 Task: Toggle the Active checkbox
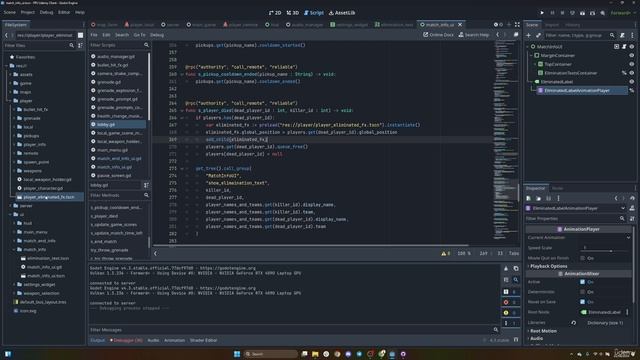click(x=583, y=282)
